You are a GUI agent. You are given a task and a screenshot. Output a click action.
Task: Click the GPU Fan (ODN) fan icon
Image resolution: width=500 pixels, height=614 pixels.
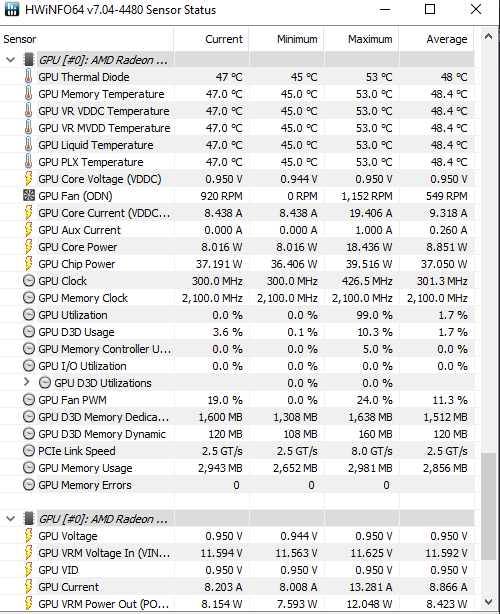pyautogui.click(x=29, y=196)
